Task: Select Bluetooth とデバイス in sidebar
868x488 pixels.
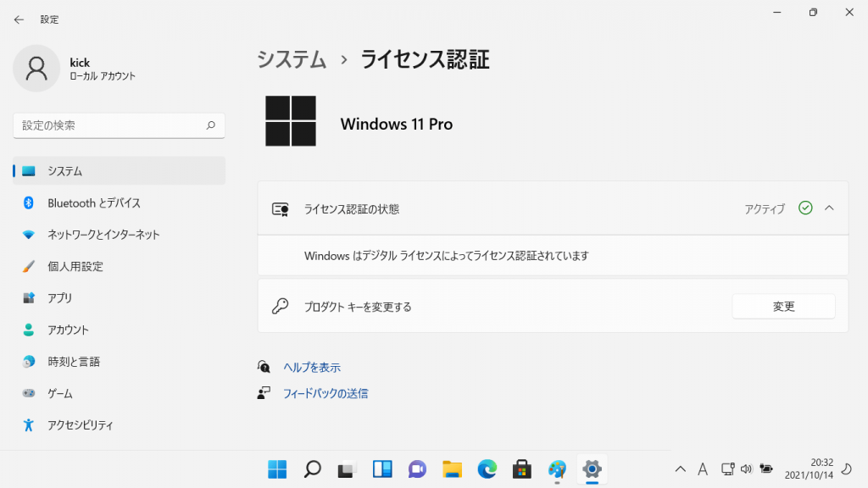Action: pyautogui.click(x=94, y=203)
